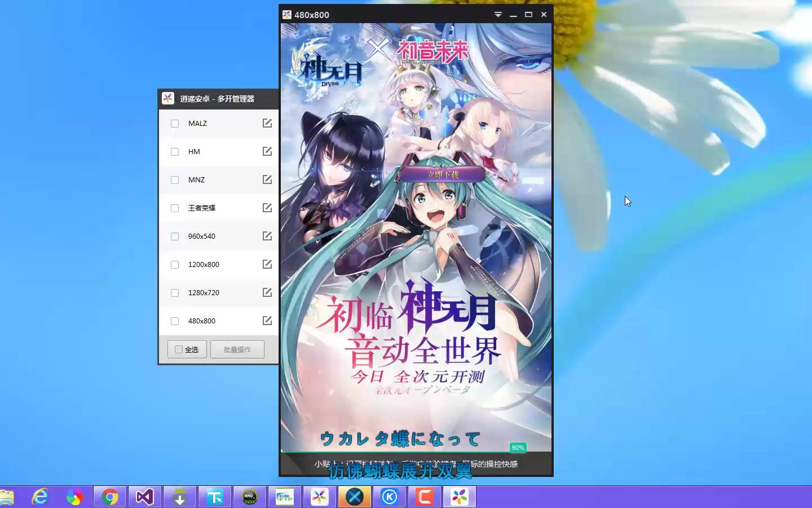The height and width of the screenshot is (508, 812).
Task: Select the 王者荣耀 row text
Action: tap(202, 208)
